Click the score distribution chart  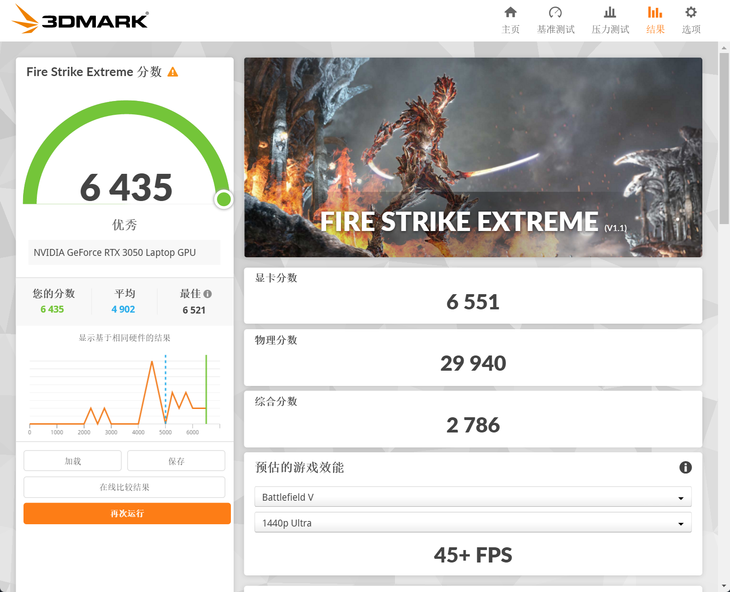coord(124,395)
